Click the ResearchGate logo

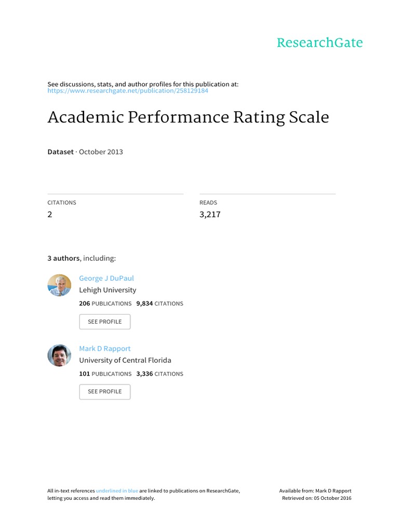pyautogui.click(x=320, y=43)
